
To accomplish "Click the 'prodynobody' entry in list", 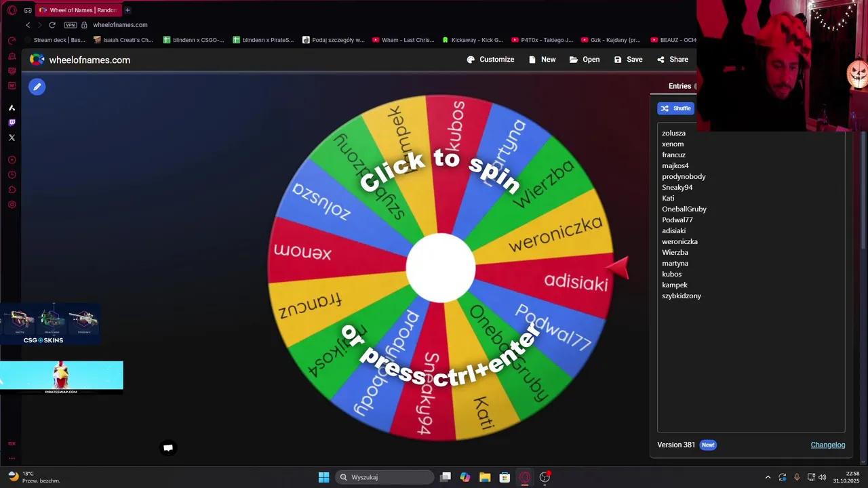I will (x=684, y=176).
